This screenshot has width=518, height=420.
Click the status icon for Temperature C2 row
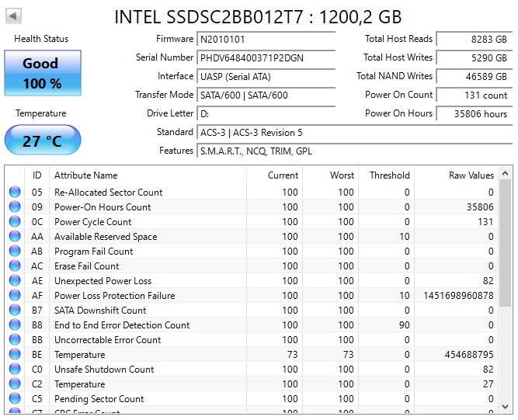point(15,384)
